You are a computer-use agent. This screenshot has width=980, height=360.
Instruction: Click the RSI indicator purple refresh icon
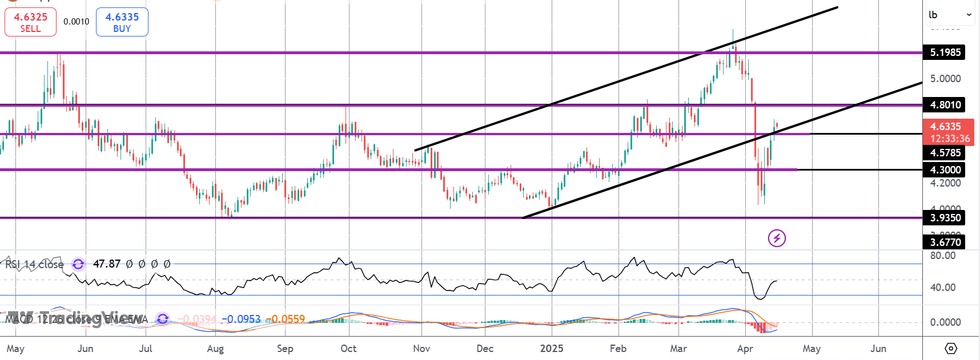[78, 264]
